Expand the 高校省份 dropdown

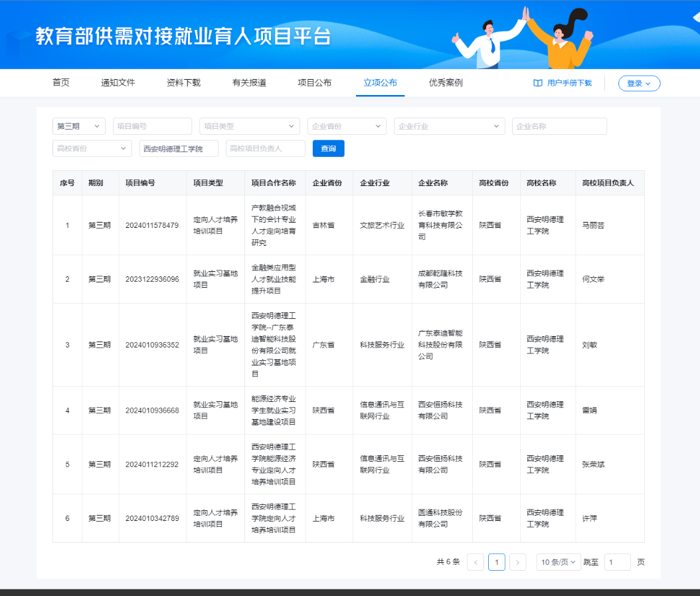(92, 148)
